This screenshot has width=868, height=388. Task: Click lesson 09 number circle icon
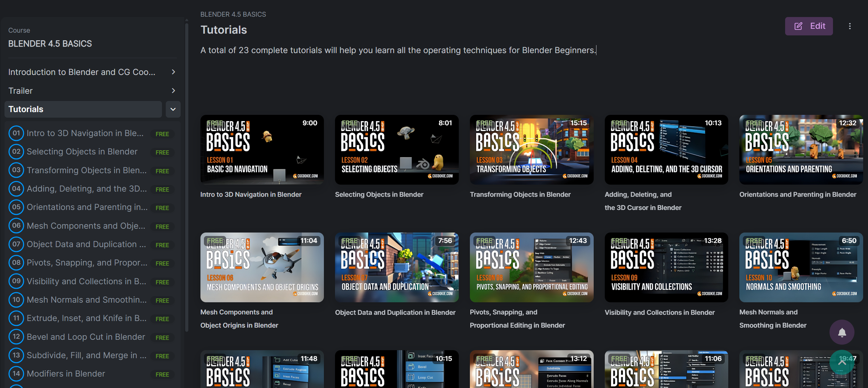[x=16, y=281]
